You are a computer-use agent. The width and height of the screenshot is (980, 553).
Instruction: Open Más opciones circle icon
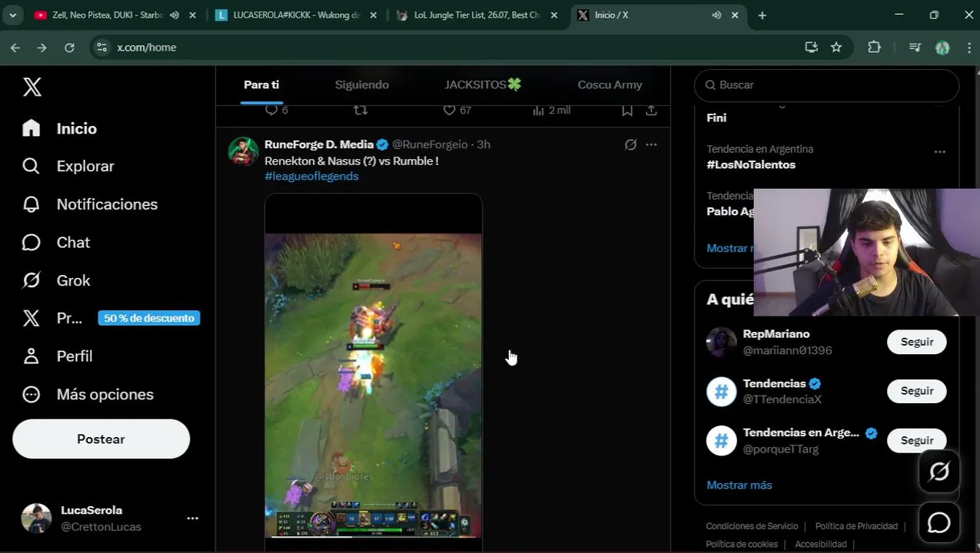(x=31, y=394)
